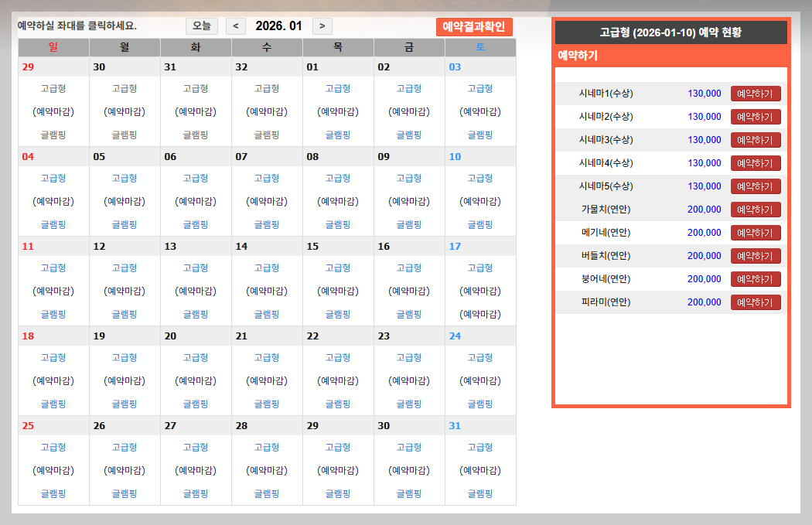Go to the previous month arrow
This screenshot has height=525, width=812.
236,26
